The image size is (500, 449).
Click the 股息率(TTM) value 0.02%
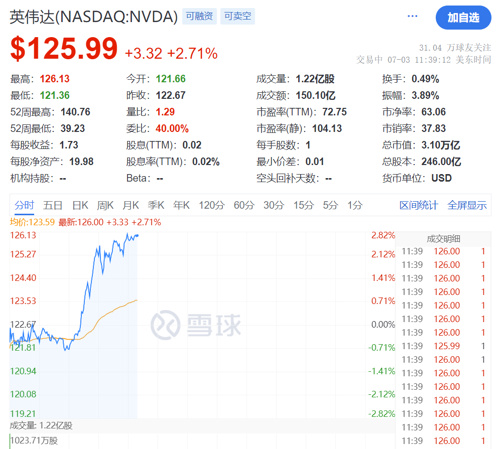[x=206, y=162]
